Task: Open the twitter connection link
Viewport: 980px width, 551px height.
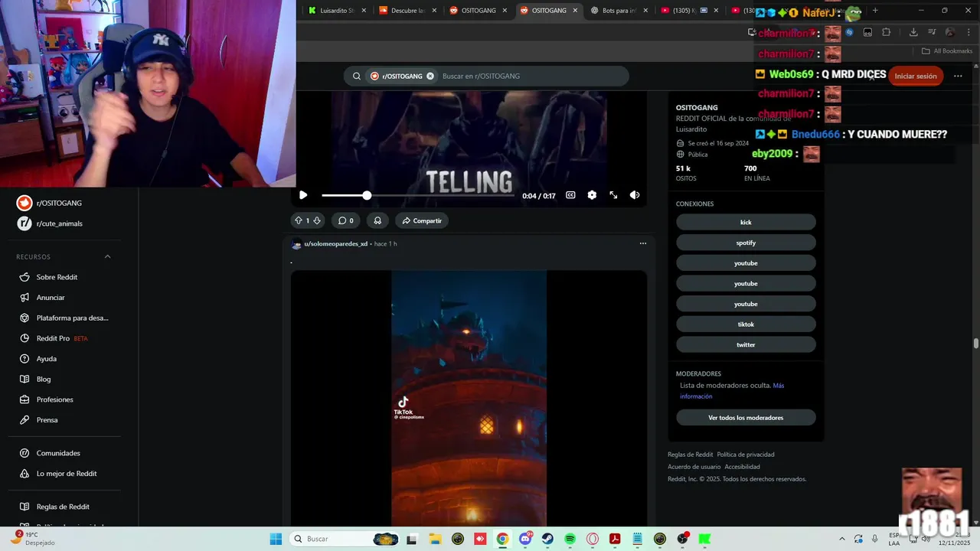Action: point(746,344)
